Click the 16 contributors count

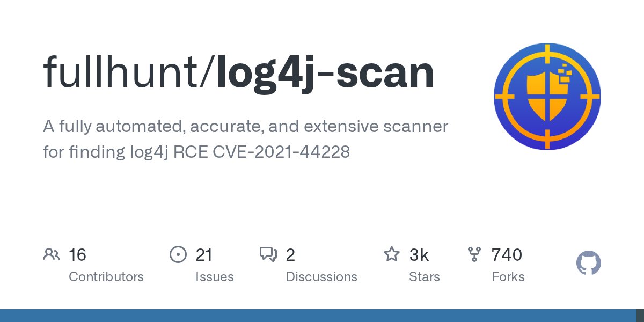[x=77, y=254]
